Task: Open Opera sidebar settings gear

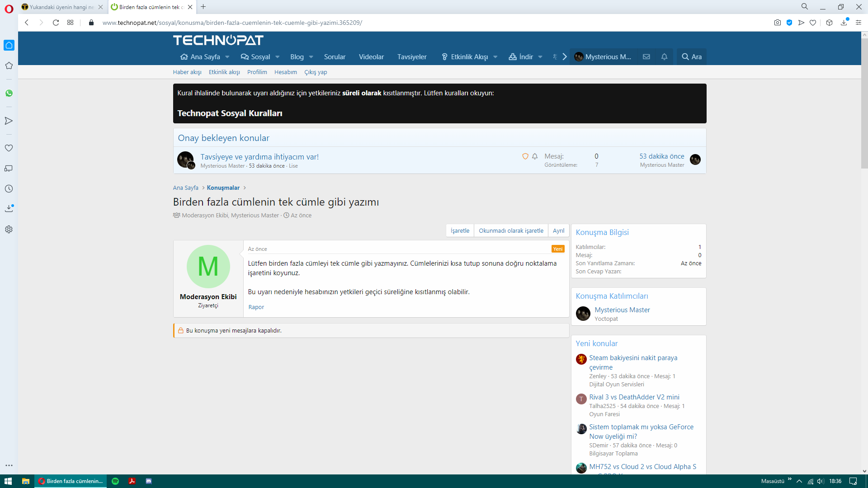Action: 9,230
